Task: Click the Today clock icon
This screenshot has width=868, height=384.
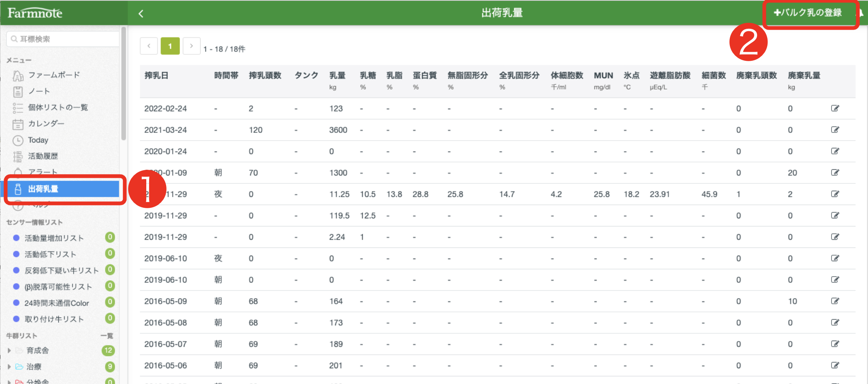Action: point(18,141)
